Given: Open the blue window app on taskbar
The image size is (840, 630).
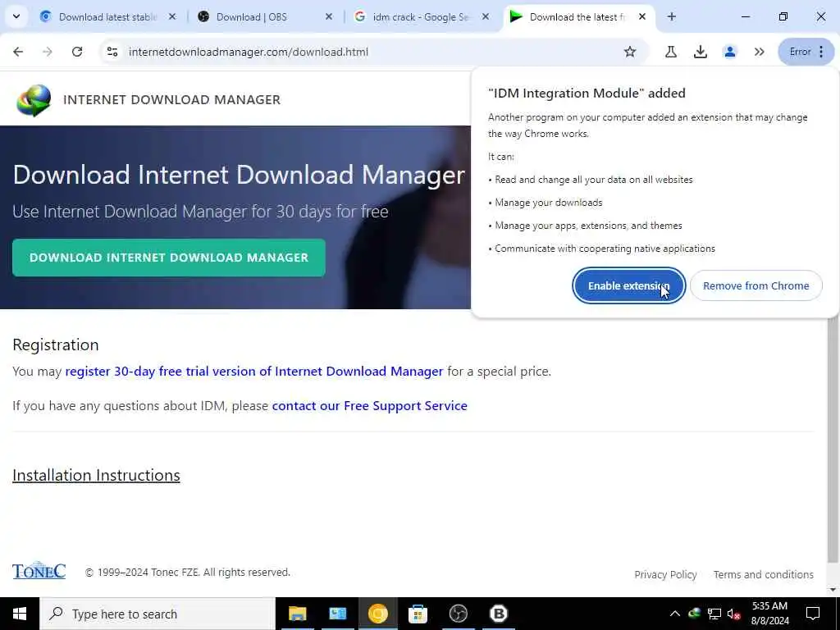Looking at the screenshot, I should 337,614.
